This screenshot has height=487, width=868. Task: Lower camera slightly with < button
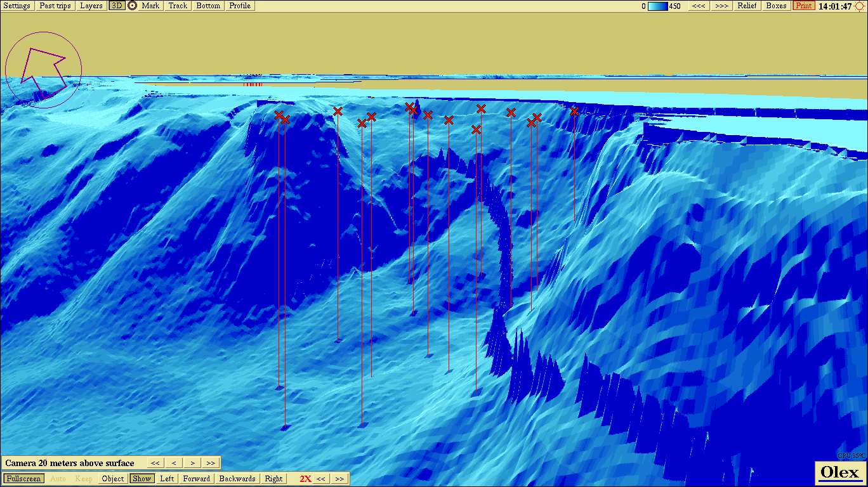pyautogui.click(x=174, y=463)
